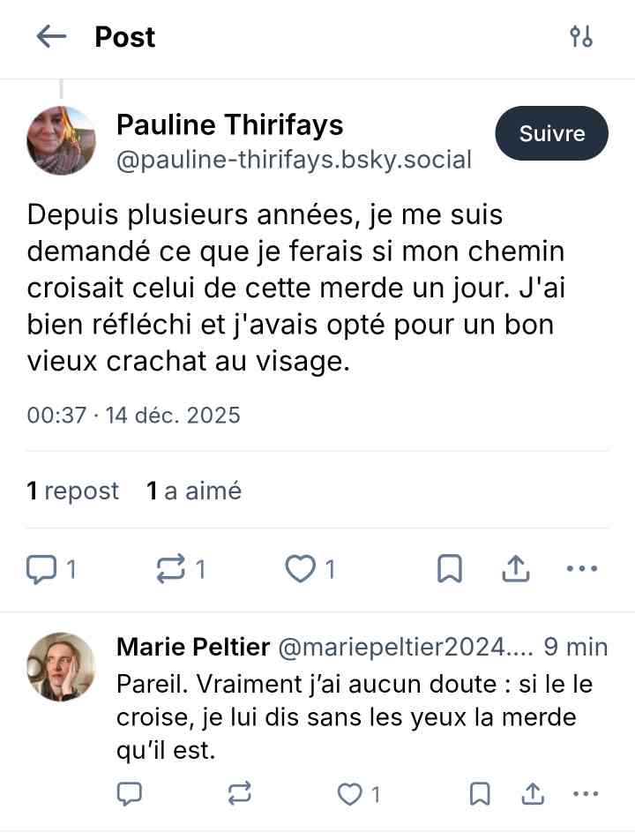Reply to Pauline Thirifays' post
This screenshot has height=840, width=635.
click(42, 569)
